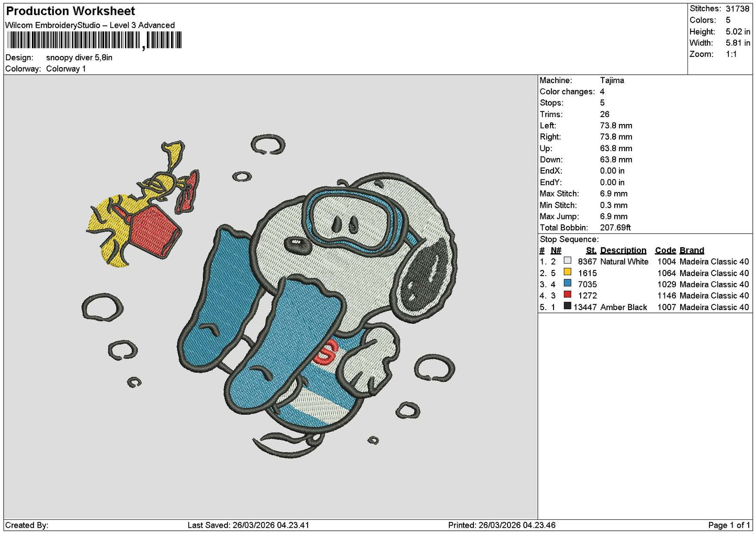Click stitch count '8367' in row 1
756x534 pixels.
click(588, 262)
